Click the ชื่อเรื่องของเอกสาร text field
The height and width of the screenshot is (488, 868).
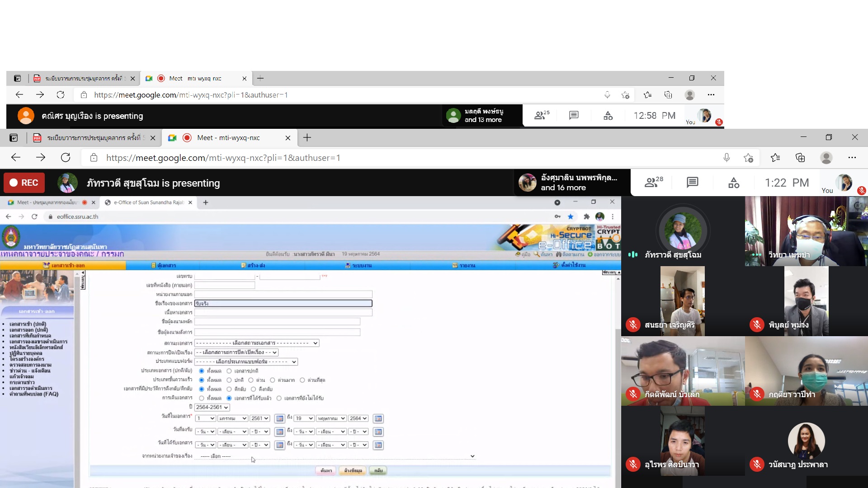point(283,304)
